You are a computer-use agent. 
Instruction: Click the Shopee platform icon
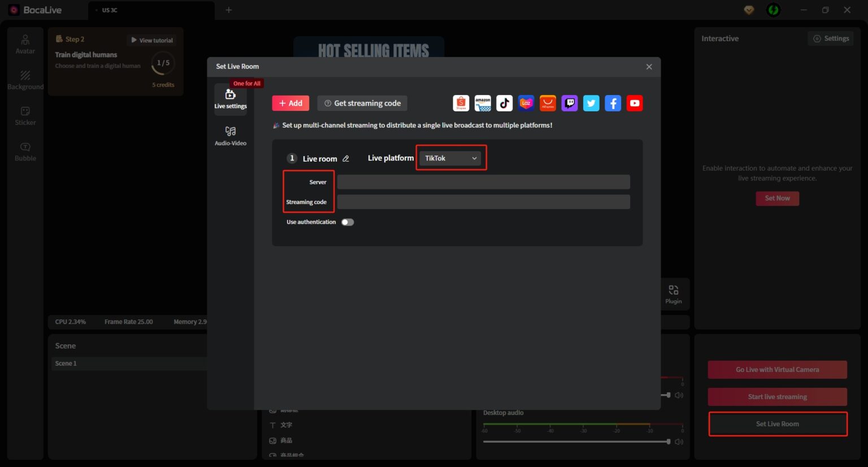(461, 103)
